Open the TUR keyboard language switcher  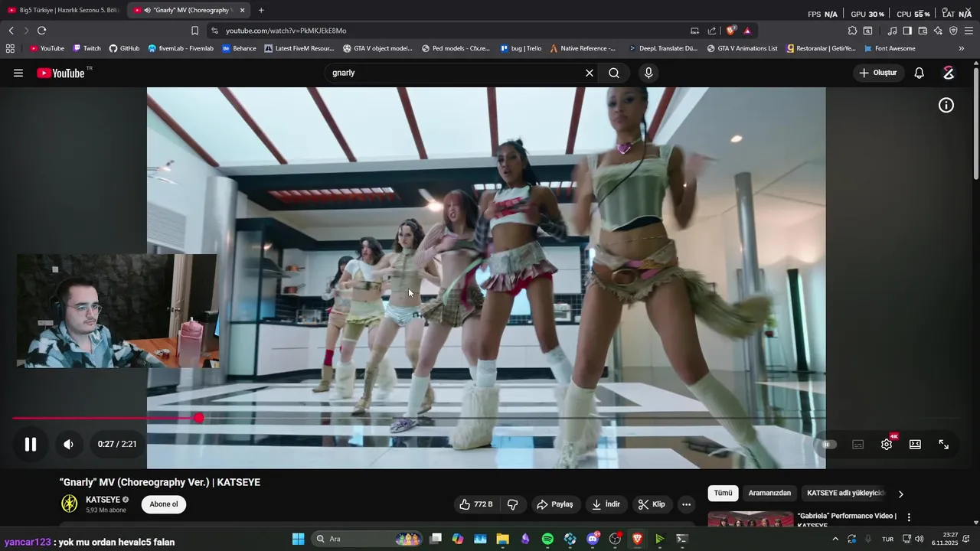pyautogui.click(x=887, y=539)
